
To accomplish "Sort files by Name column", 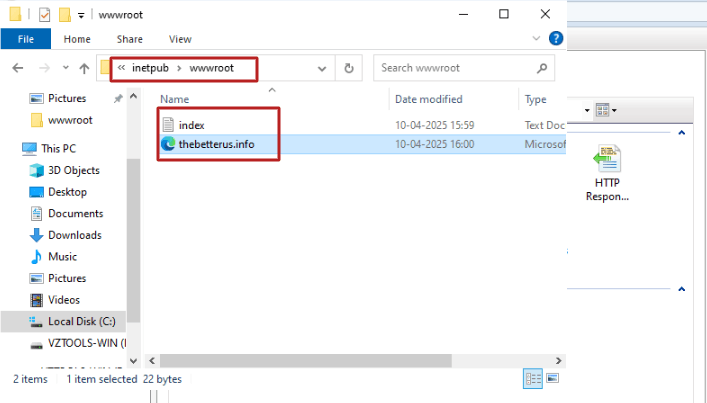I will click(x=174, y=99).
